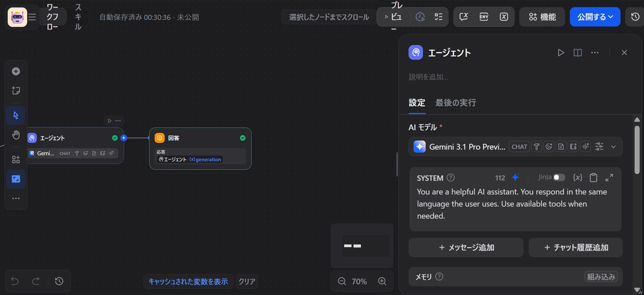Toggle the minimap panel icon in sidebar

[x=16, y=179]
